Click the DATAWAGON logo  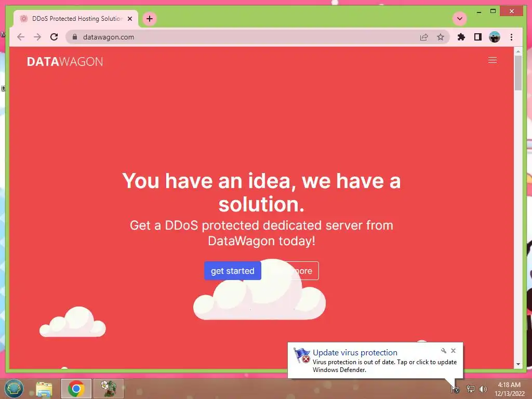click(65, 62)
